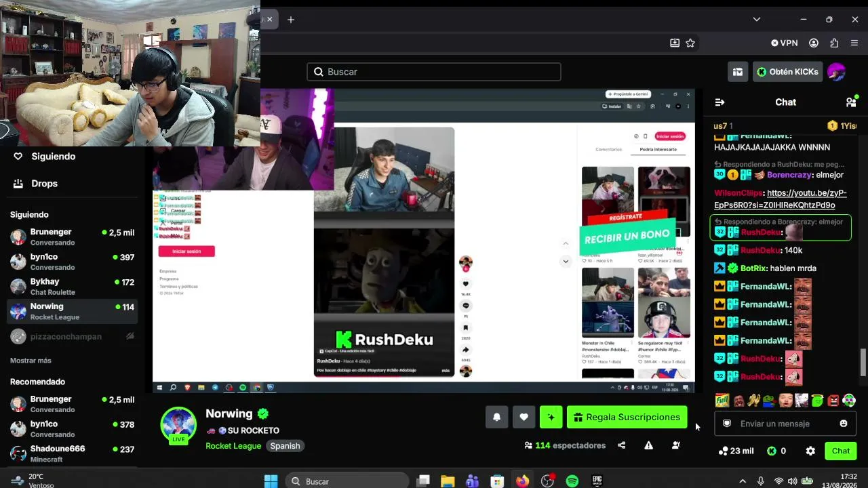This screenshot has width=868, height=488.
Task: Click Regala Suscripciones button
Action: click(627, 418)
